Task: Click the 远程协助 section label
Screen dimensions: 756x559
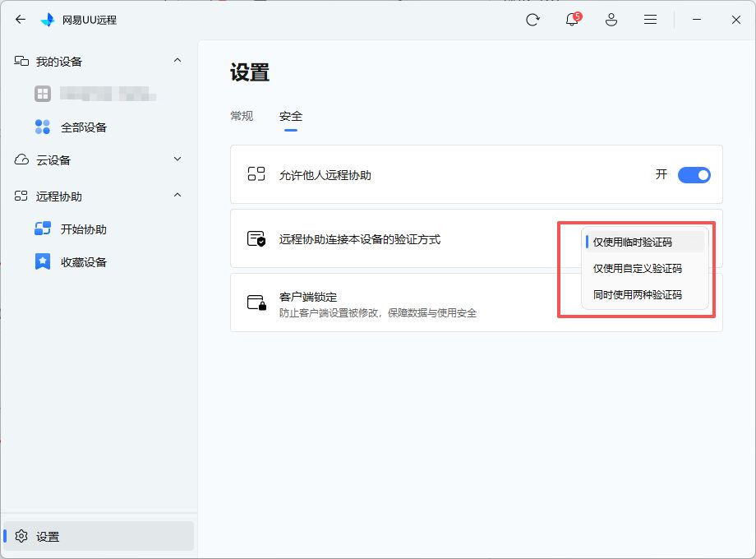Action: pos(59,196)
